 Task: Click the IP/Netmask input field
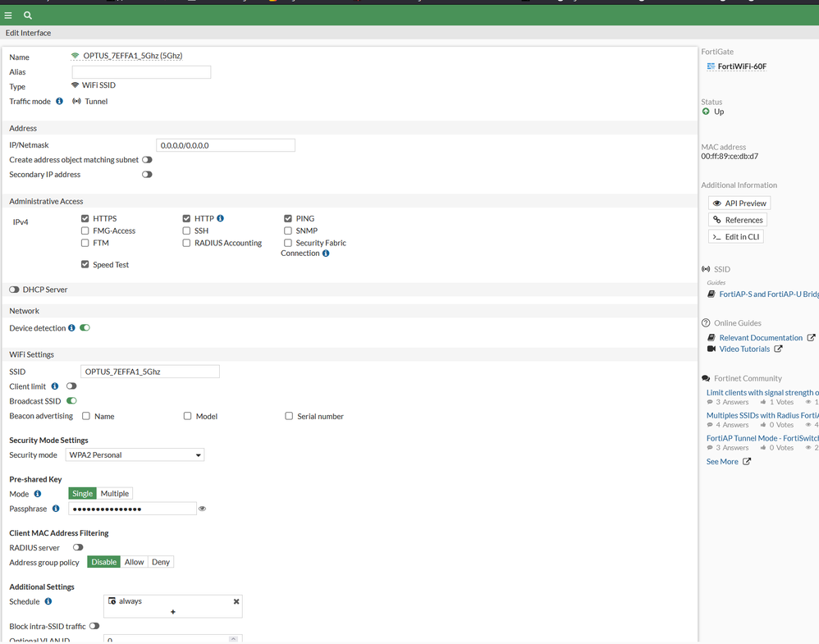tap(226, 145)
